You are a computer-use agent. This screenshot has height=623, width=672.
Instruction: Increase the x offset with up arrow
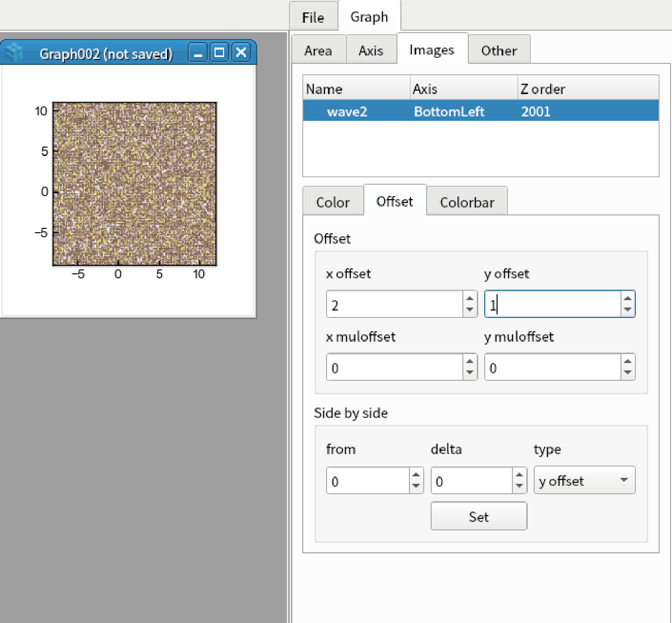coord(470,298)
